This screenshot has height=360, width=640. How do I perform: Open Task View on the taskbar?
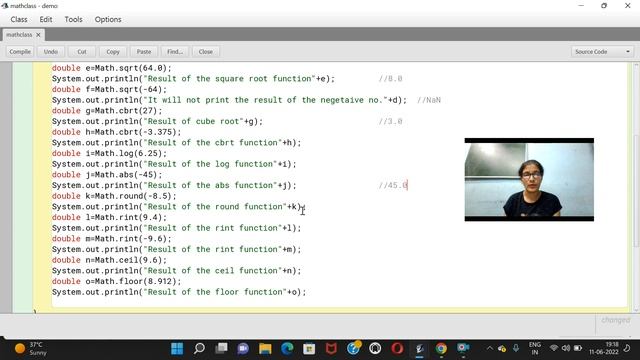coord(221,349)
